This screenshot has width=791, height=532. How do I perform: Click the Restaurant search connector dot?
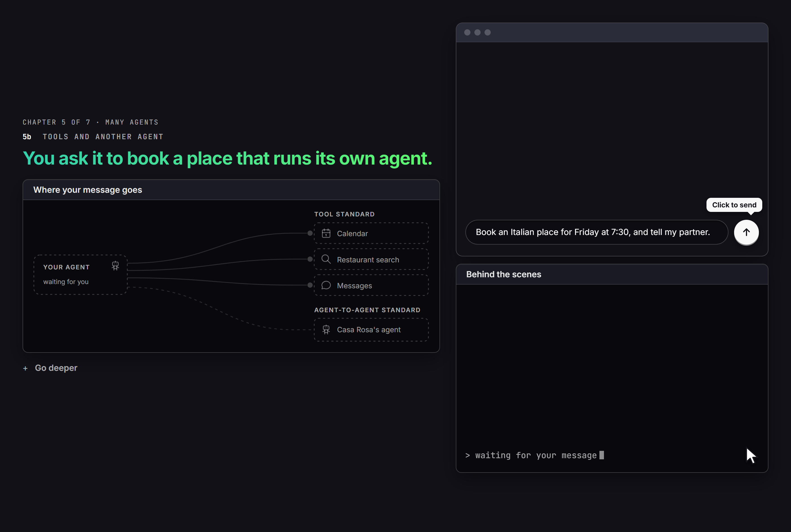pos(310,259)
